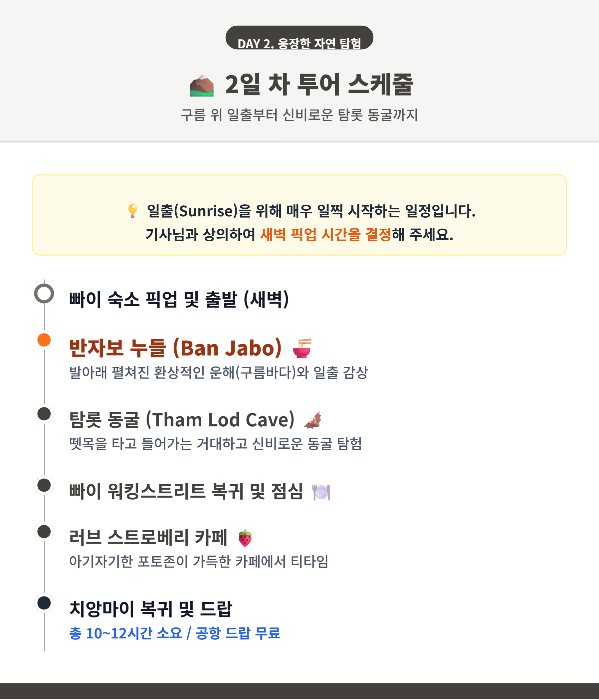
Task: Click the plate and cutlery lunch icon
Action: (321, 492)
